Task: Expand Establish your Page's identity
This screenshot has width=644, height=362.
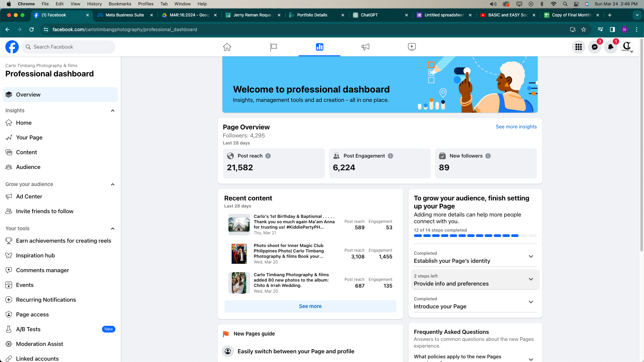Action: [x=531, y=256]
